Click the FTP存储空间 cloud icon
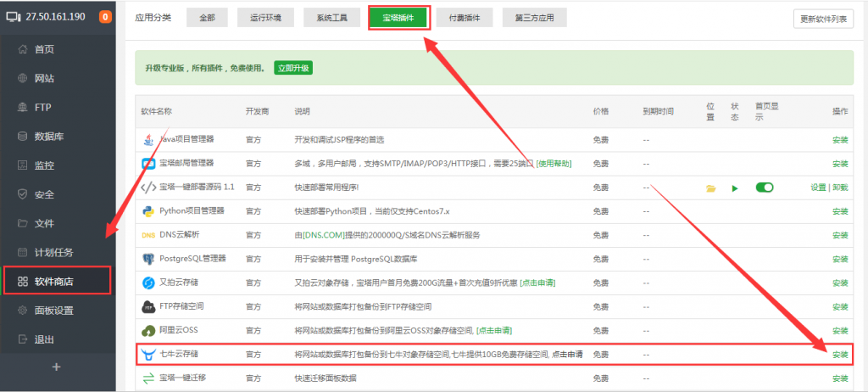Viewport: 868px width, 392px height. point(148,306)
